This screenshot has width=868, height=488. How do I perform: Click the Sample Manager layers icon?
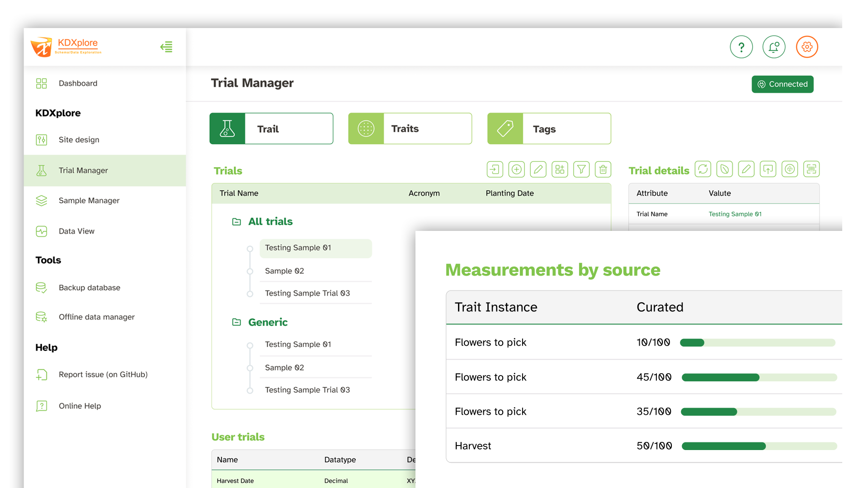pyautogui.click(x=42, y=201)
